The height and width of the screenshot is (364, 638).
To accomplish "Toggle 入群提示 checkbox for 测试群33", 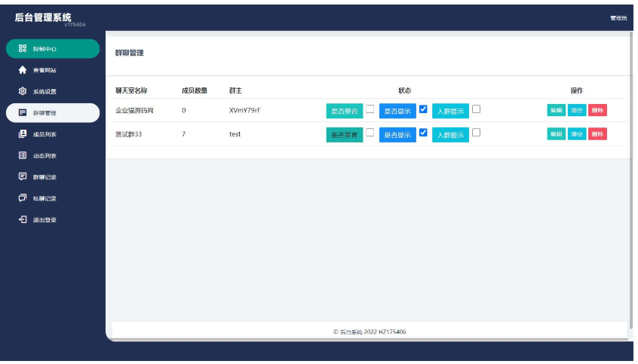I will pos(476,133).
